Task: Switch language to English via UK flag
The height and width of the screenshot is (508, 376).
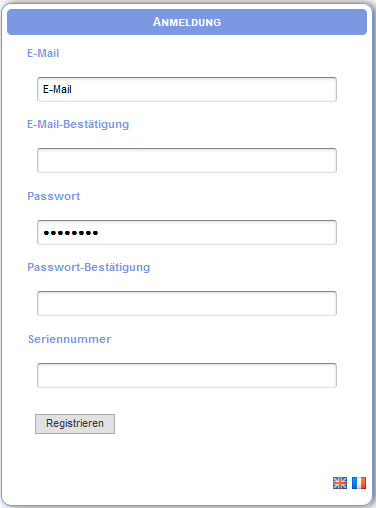Action: (x=340, y=482)
